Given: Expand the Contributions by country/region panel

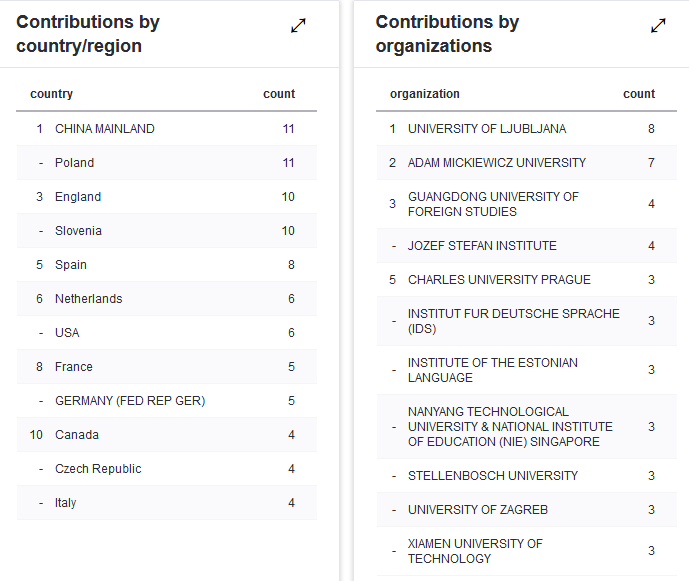Looking at the screenshot, I should 298,26.
